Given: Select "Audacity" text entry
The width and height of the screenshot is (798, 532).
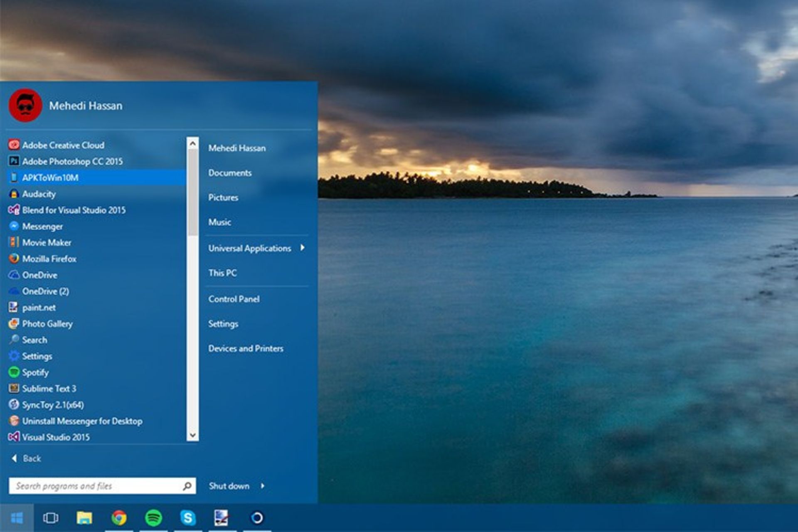Looking at the screenshot, I should pyautogui.click(x=39, y=194).
